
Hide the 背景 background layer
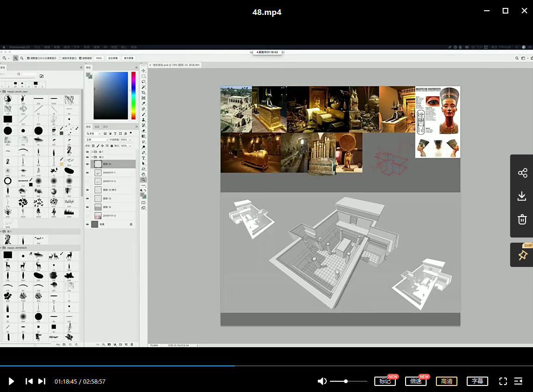[x=87, y=224]
